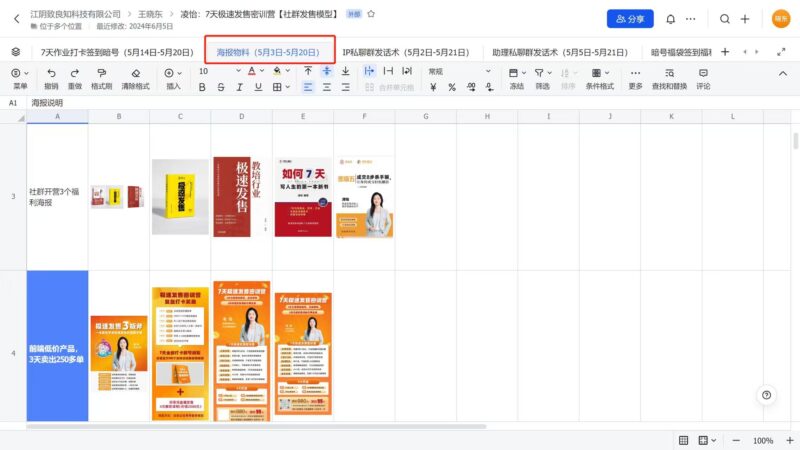Open the help question mark button

[x=766, y=395]
